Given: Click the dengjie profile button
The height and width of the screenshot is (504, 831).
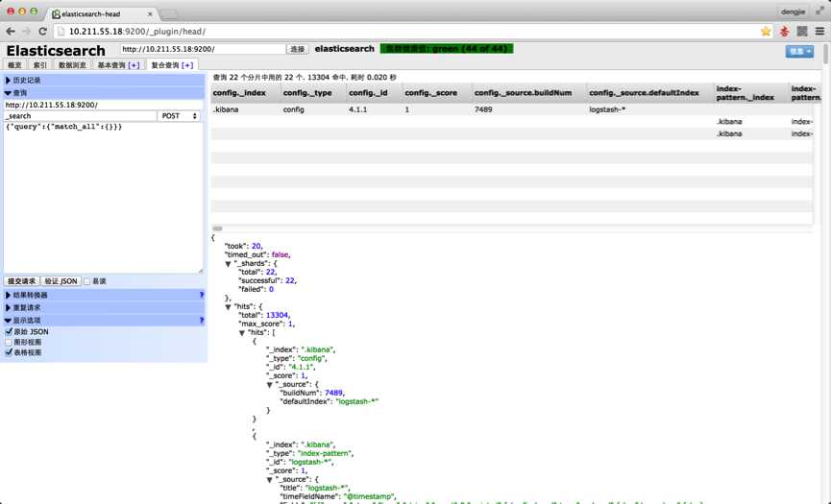Looking at the screenshot, I should [793, 12].
